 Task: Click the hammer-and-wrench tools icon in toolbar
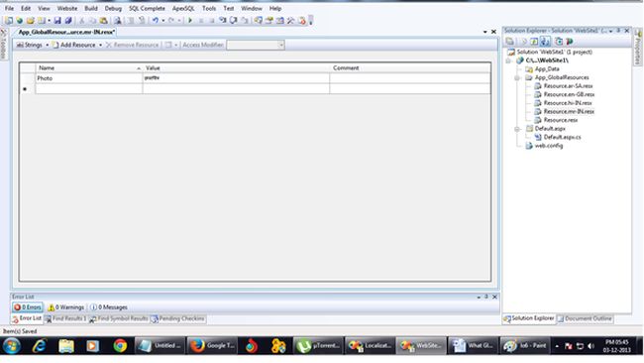point(290,20)
